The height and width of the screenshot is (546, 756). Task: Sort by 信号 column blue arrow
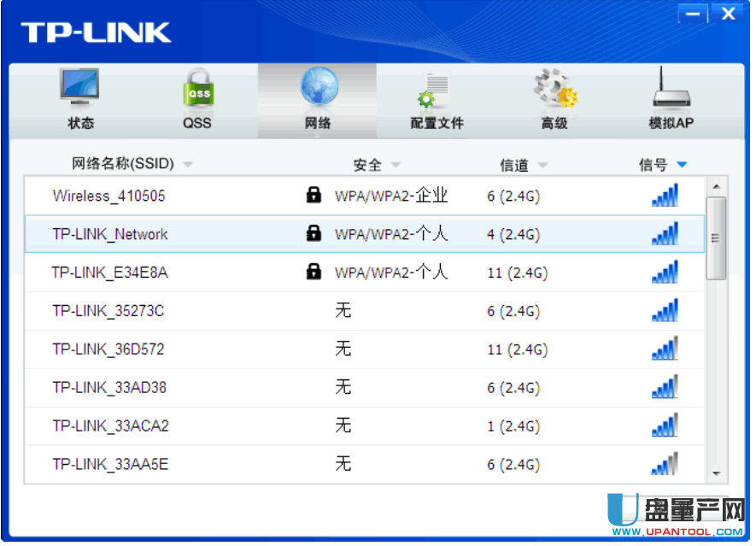tap(682, 165)
